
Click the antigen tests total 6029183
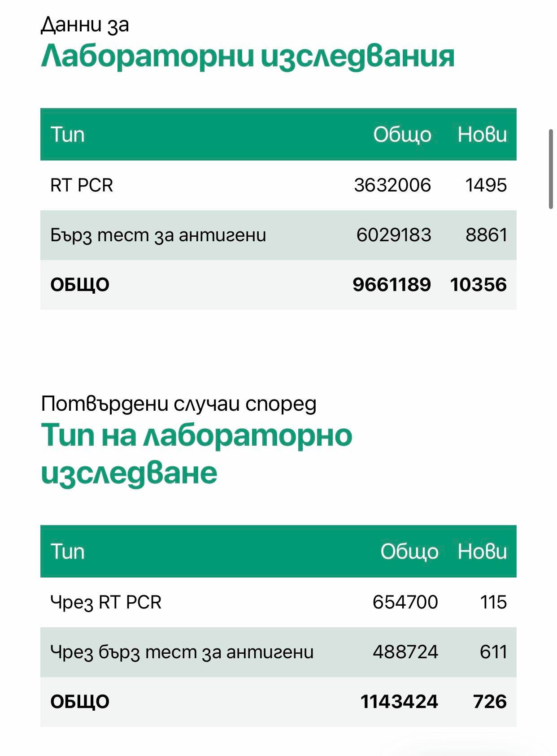pos(394,235)
